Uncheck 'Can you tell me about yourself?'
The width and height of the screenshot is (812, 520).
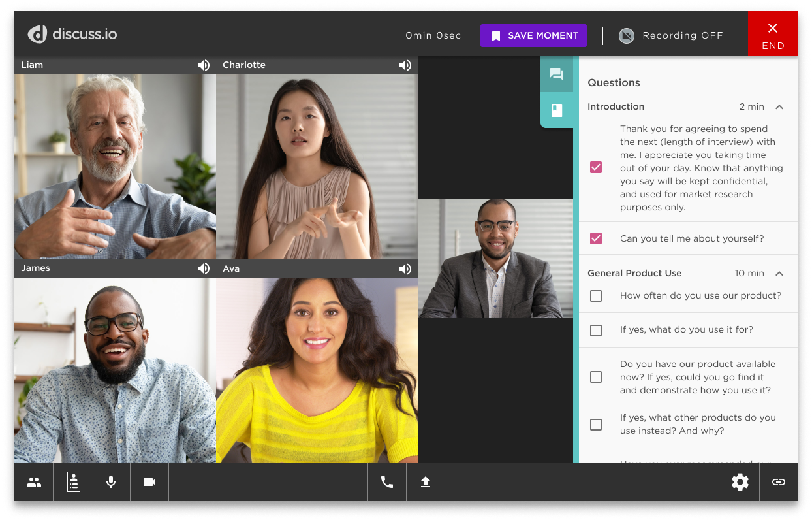coord(596,238)
